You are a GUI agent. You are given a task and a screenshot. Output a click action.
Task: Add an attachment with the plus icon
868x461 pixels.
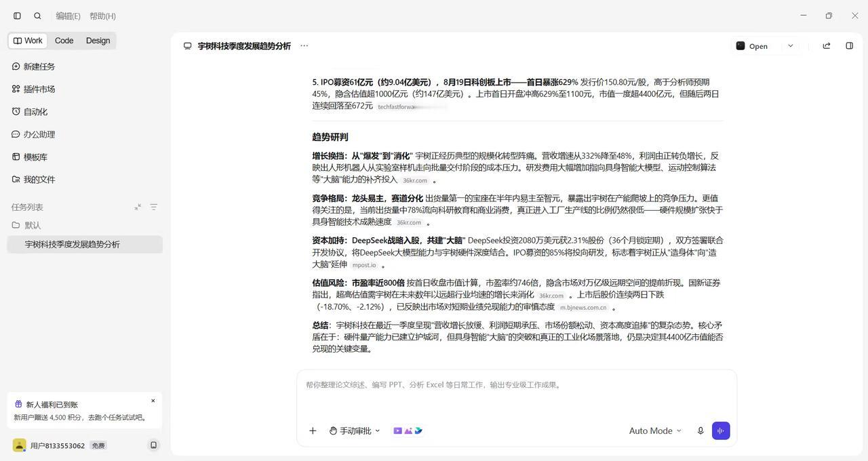(313, 430)
